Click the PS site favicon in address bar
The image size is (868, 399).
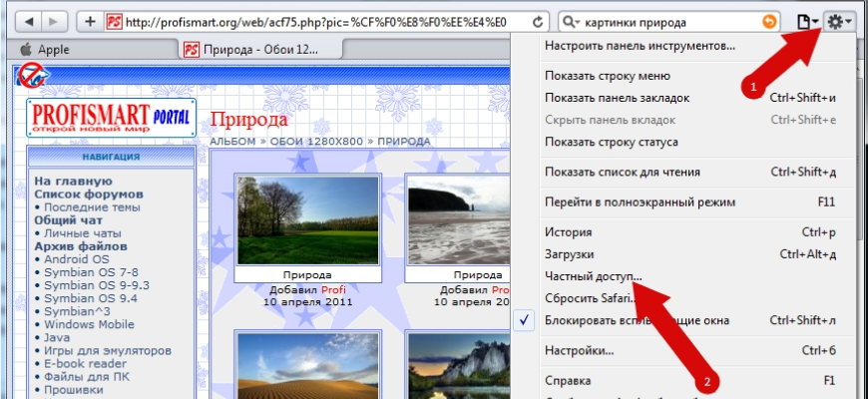coord(114,22)
